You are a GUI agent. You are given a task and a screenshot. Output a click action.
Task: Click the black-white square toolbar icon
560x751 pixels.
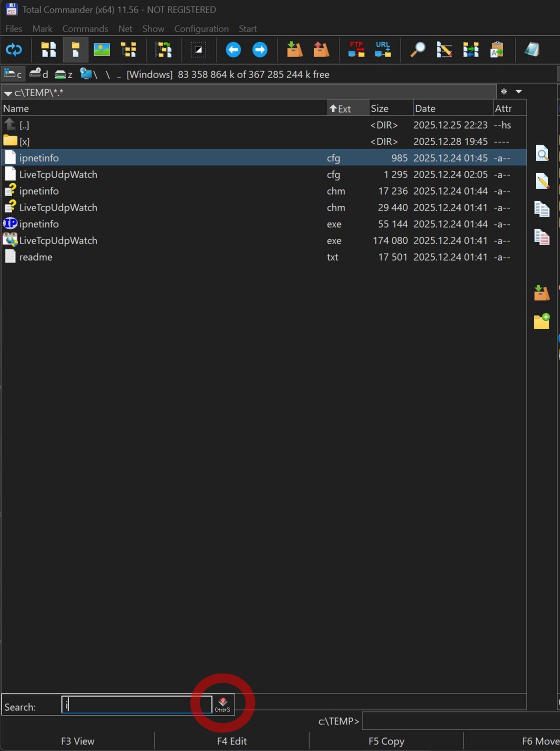coord(198,49)
